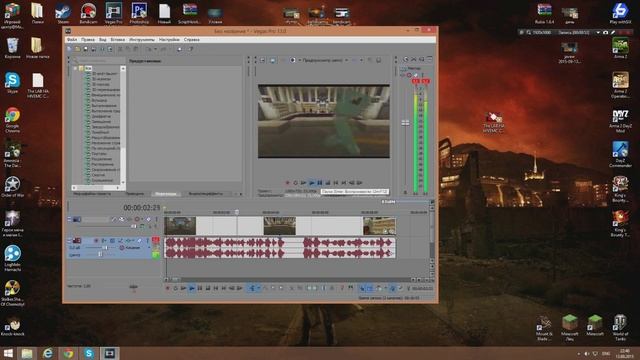Click Play in the preview window transport
The width and height of the screenshot is (640, 360).
click(312, 183)
